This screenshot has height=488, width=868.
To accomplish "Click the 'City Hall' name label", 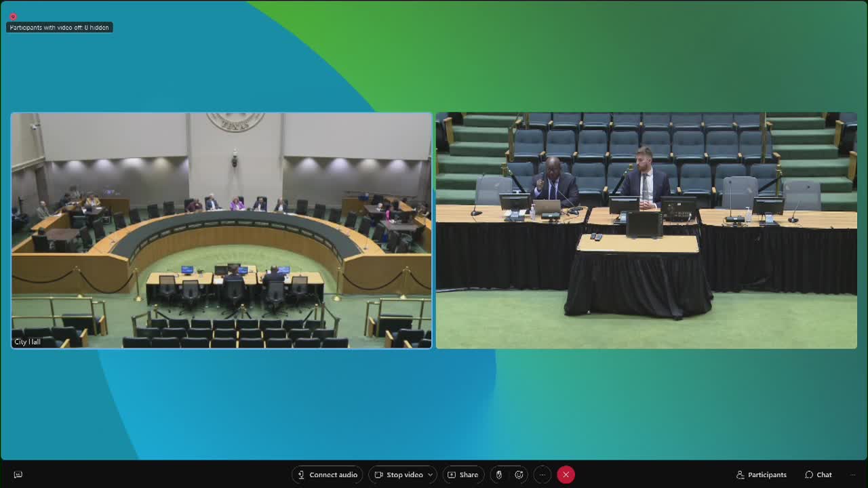I will coord(28,342).
